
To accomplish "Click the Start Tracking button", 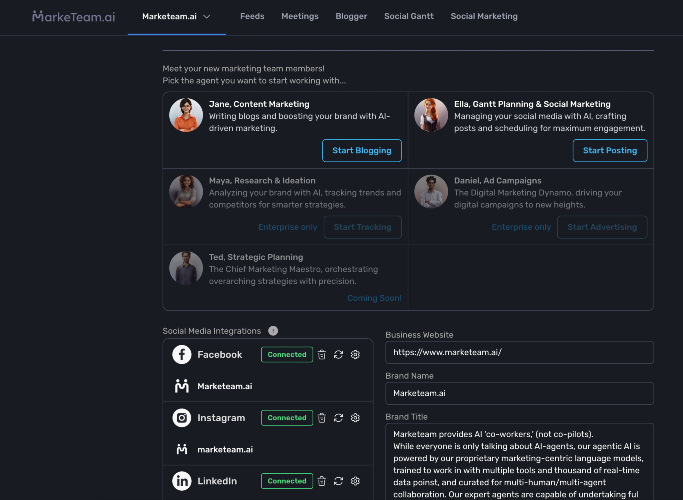I will 362,227.
